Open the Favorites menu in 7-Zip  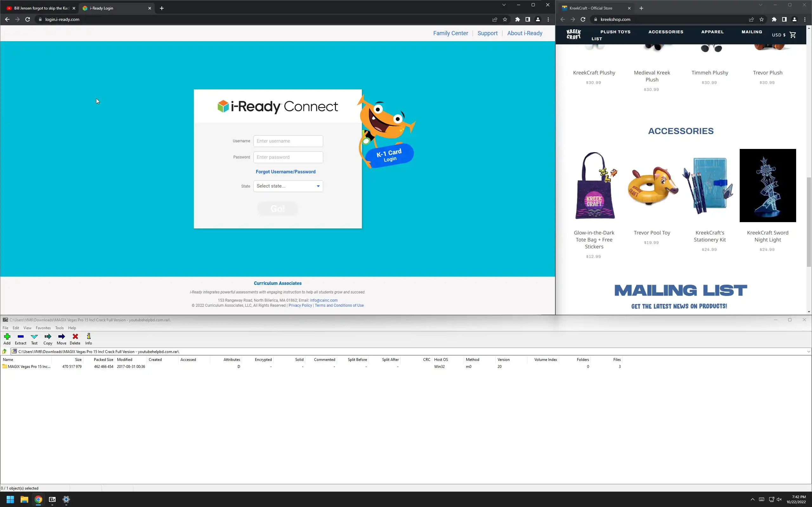point(43,328)
